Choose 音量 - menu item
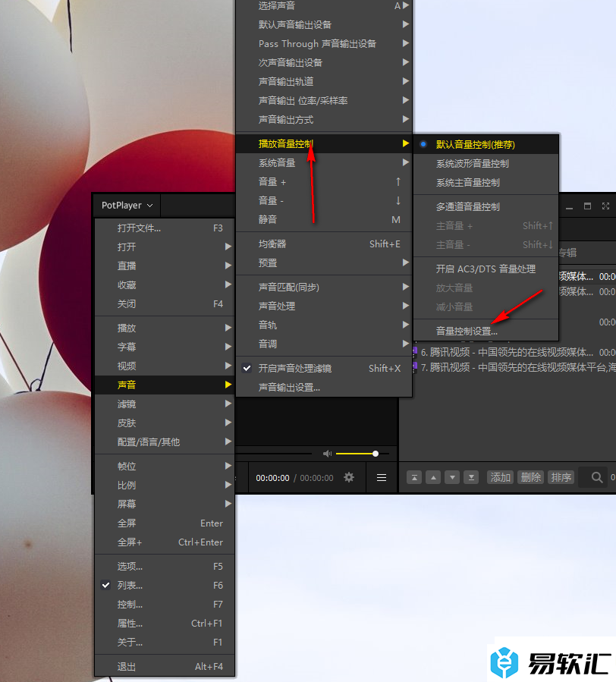The height and width of the screenshot is (682, 616). coord(324,201)
